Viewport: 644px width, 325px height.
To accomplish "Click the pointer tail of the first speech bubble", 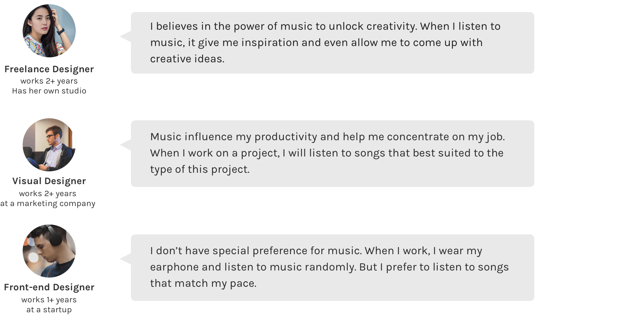I will [126, 36].
